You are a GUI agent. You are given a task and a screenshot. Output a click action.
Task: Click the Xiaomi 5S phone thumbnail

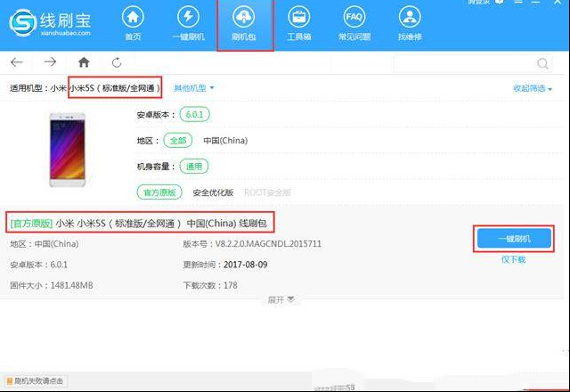(x=68, y=150)
